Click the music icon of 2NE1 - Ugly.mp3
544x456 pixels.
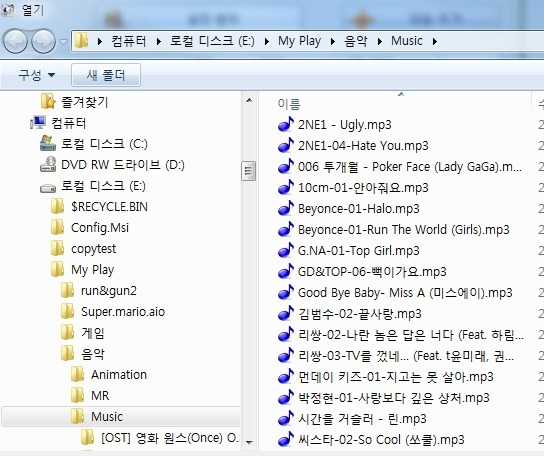286,124
